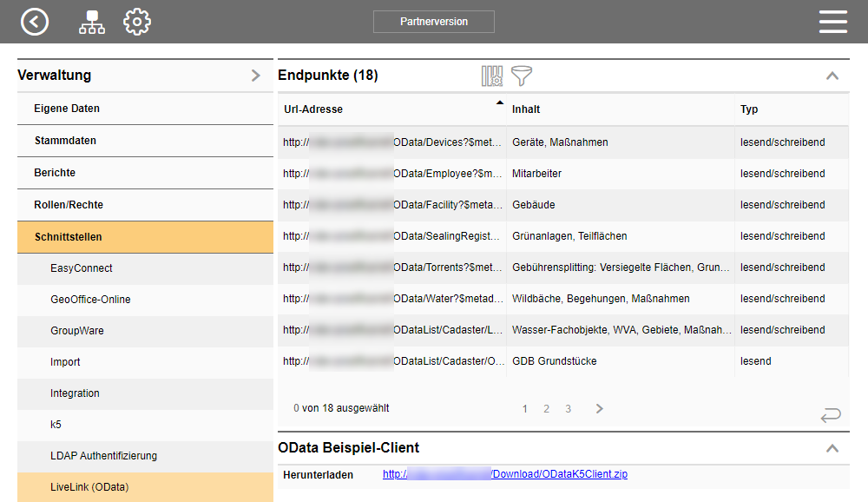Go to next page of endpoints
Viewport: 868px width, 502px height.
(x=599, y=407)
